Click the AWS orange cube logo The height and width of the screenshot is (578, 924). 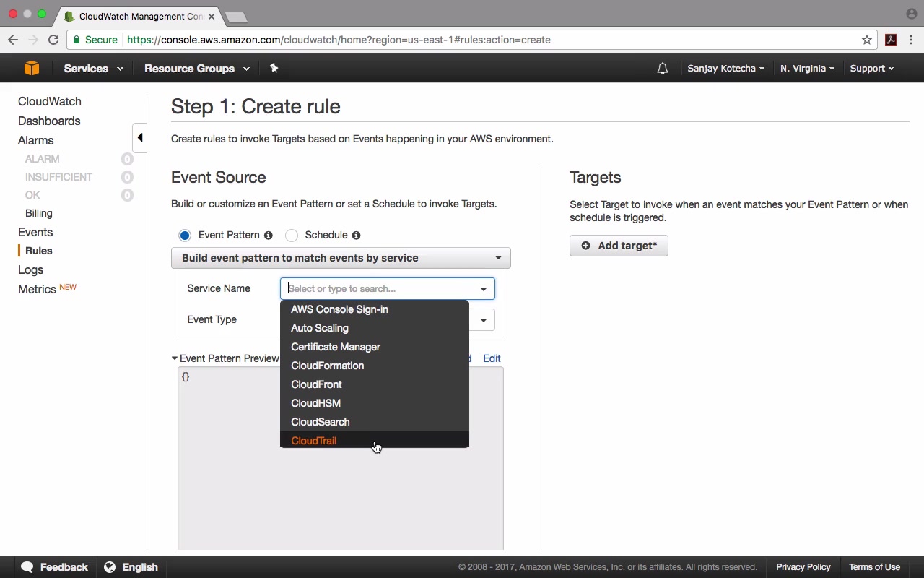[x=32, y=68]
